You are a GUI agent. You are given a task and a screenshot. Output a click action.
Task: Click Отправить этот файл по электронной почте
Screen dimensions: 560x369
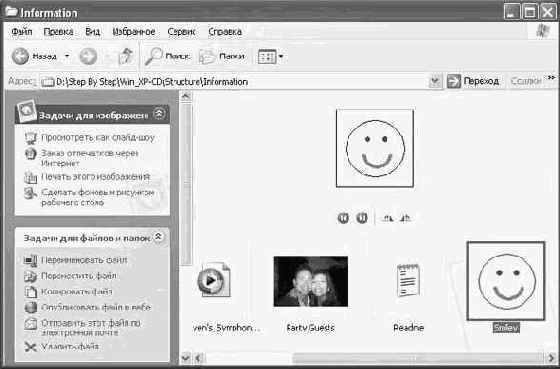click(91, 328)
